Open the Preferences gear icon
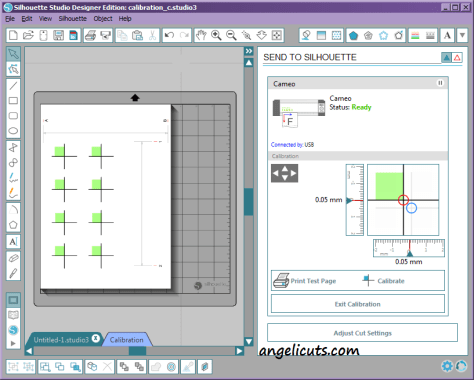Image resolution: width=474 pixels, height=380 pixels. click(x=447, y=366)
